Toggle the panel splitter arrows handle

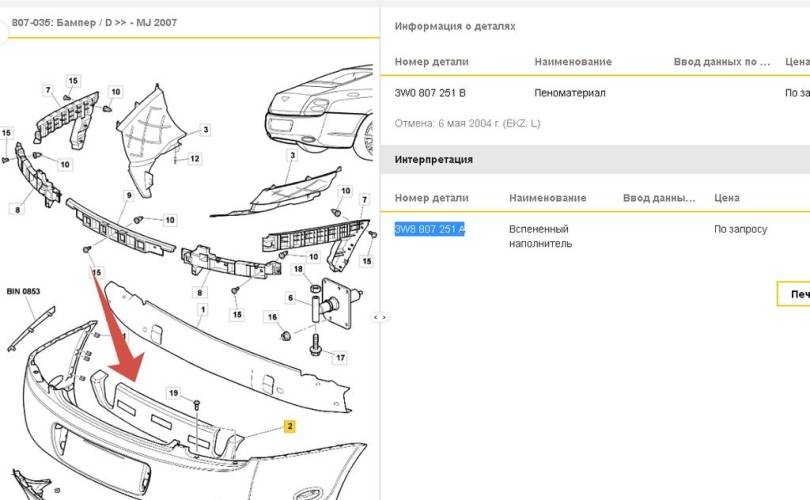pos(380,317)
